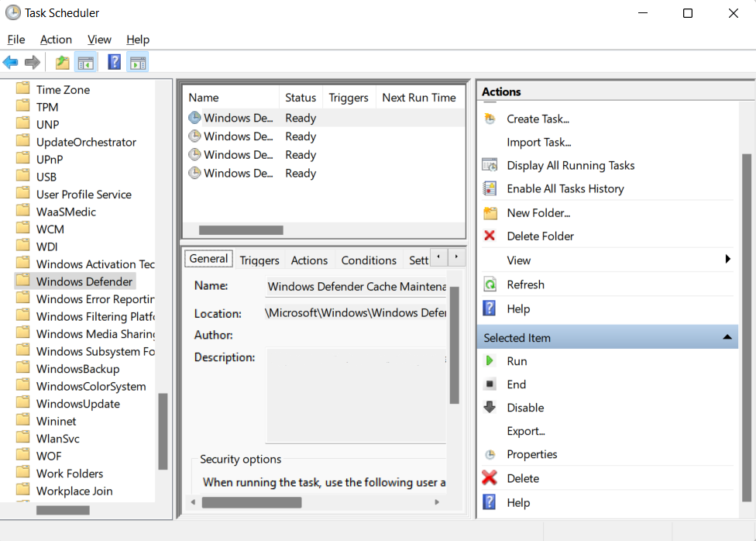
Task: Click the Actions pane vertical scrollbar thumb
Action: click(747, 328)
